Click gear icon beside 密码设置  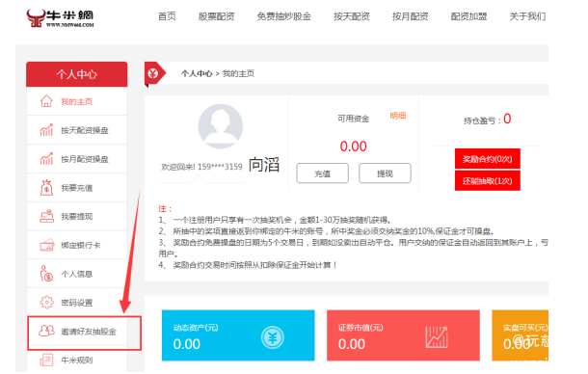pyautogui.click(x=47, y=303)
